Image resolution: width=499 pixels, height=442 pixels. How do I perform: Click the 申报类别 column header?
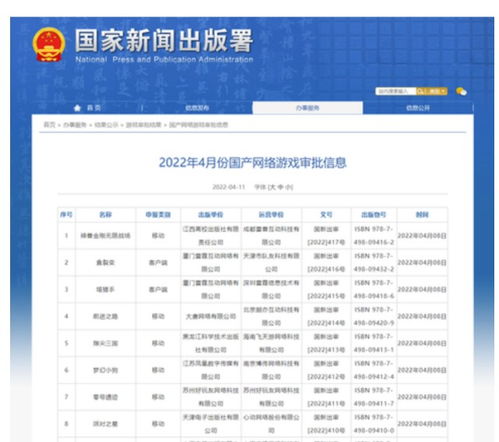(158, 215)
